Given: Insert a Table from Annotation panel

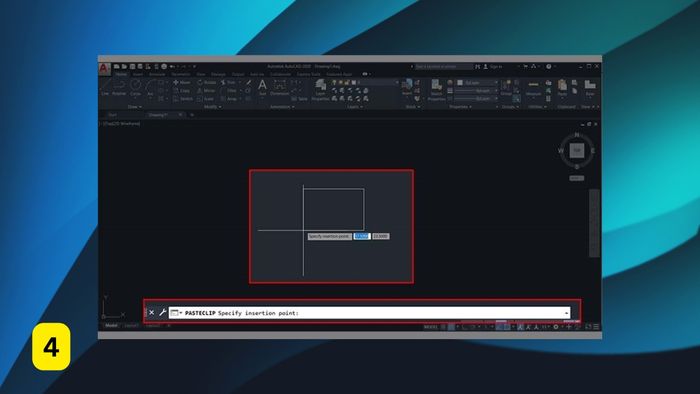Looking at the screenshot, I should [300, 99].
